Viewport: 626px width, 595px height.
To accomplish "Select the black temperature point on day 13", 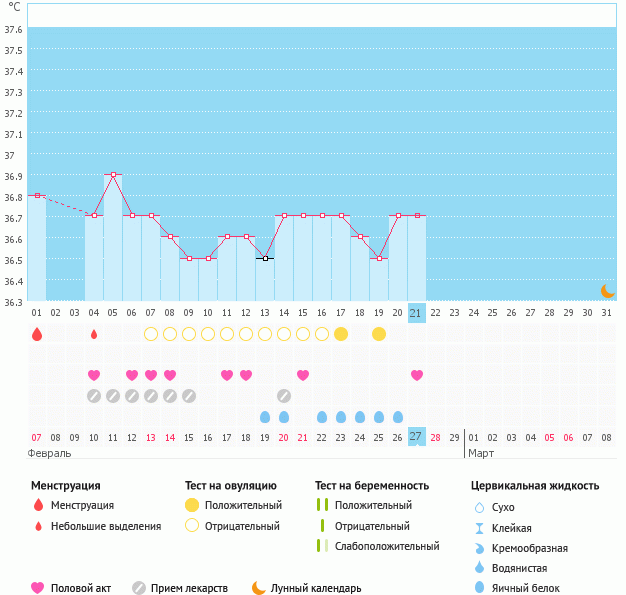I will pos(265,258).
